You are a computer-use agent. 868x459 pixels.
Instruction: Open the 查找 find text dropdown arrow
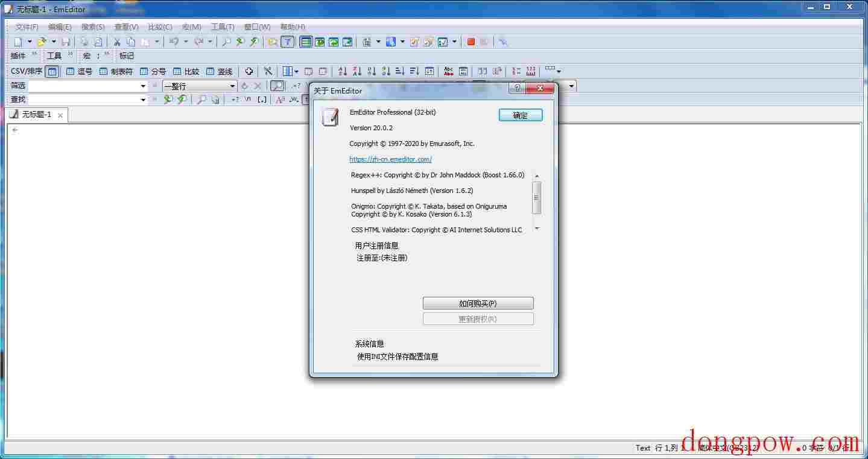point(144,100)
